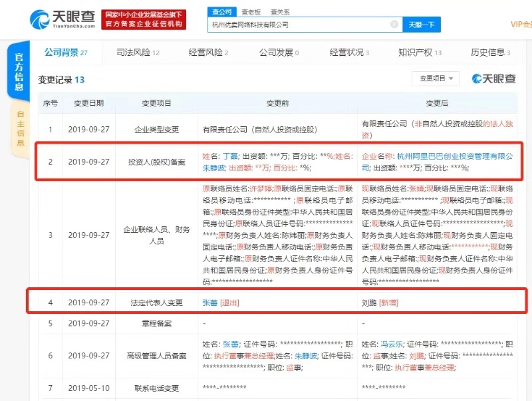The width and height of the screenshot is (532, 401).
Task: Click the date 2019-05-10
Action: [x=89, y=388]
